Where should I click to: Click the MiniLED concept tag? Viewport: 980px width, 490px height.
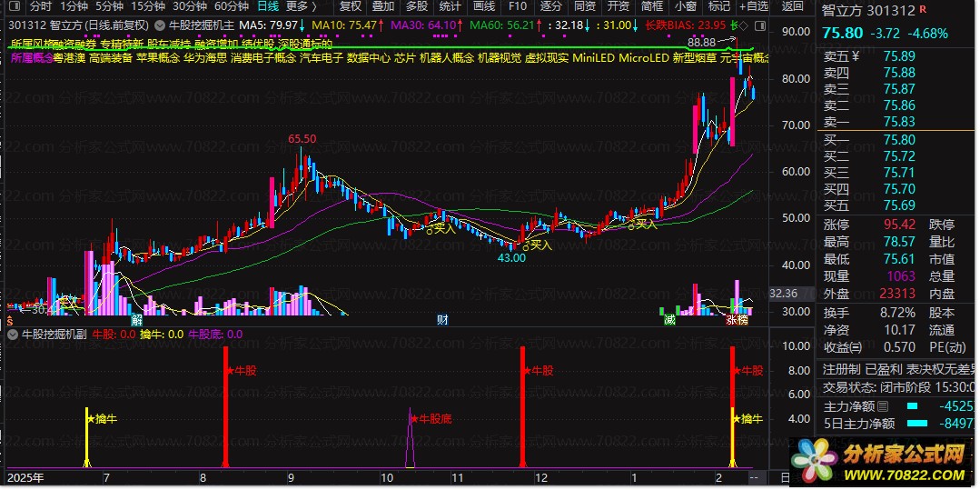pos(593,58)
